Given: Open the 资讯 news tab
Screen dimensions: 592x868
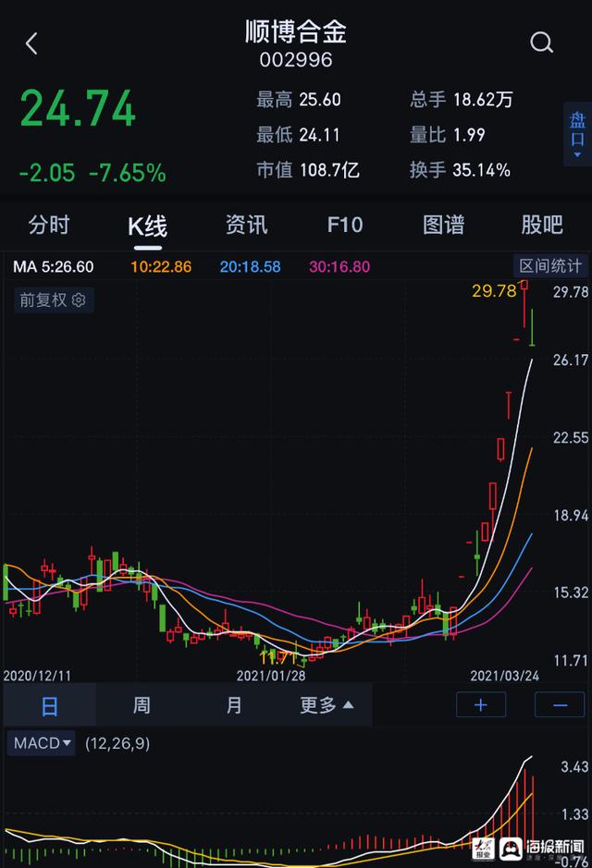Looking at the screenshot, I should tap(246, 225).
